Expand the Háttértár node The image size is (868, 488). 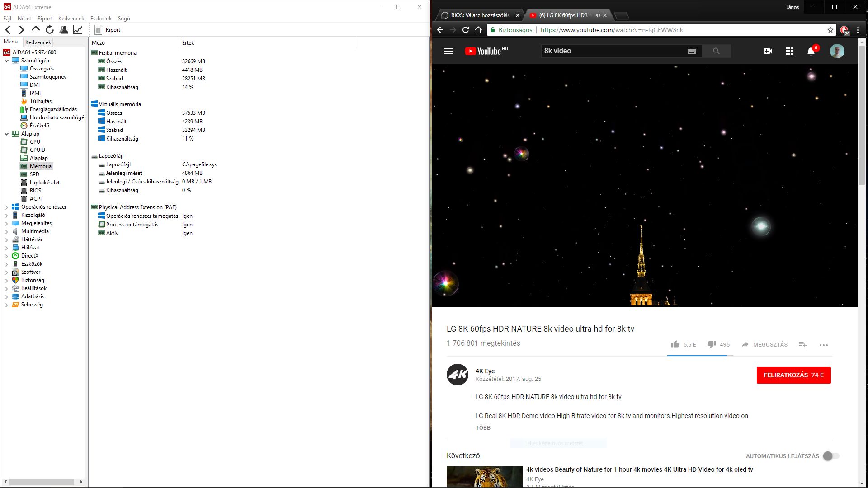click(7, 240)
